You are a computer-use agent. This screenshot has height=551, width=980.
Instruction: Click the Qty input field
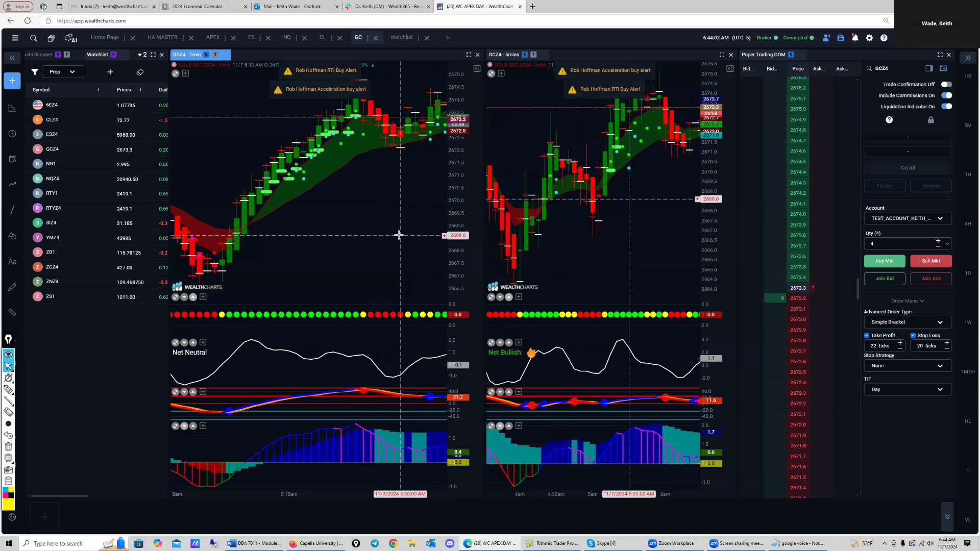899,244
